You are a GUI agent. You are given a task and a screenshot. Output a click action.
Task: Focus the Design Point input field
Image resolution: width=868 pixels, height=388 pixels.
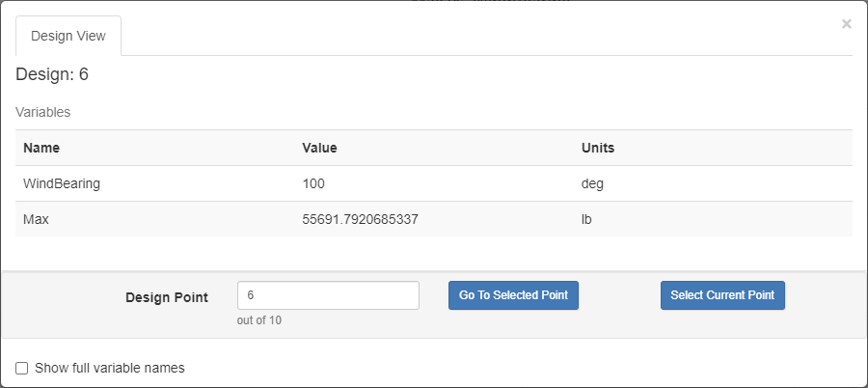[328, 295]
